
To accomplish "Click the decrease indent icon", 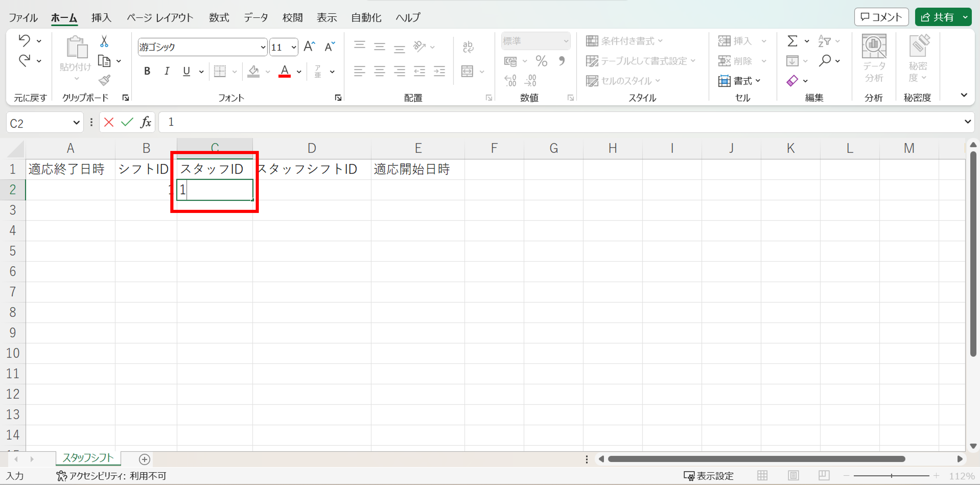I will point(419,71).
